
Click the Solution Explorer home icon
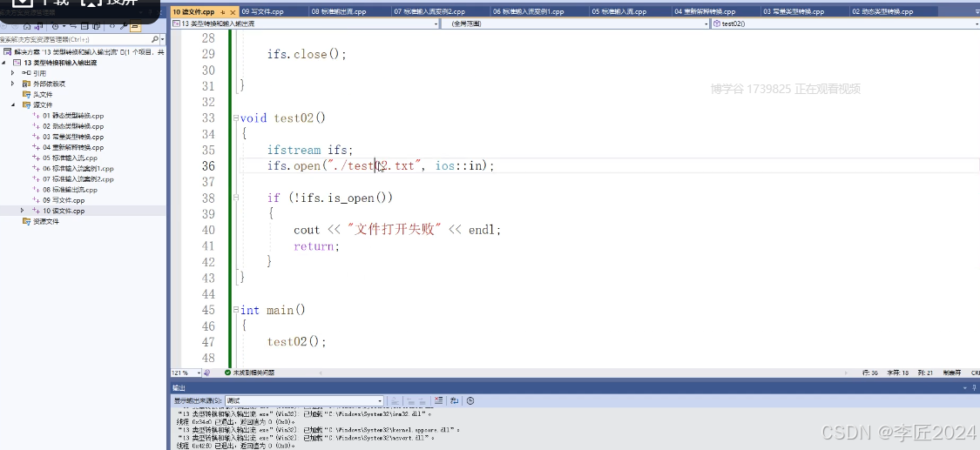coord(27,26)
